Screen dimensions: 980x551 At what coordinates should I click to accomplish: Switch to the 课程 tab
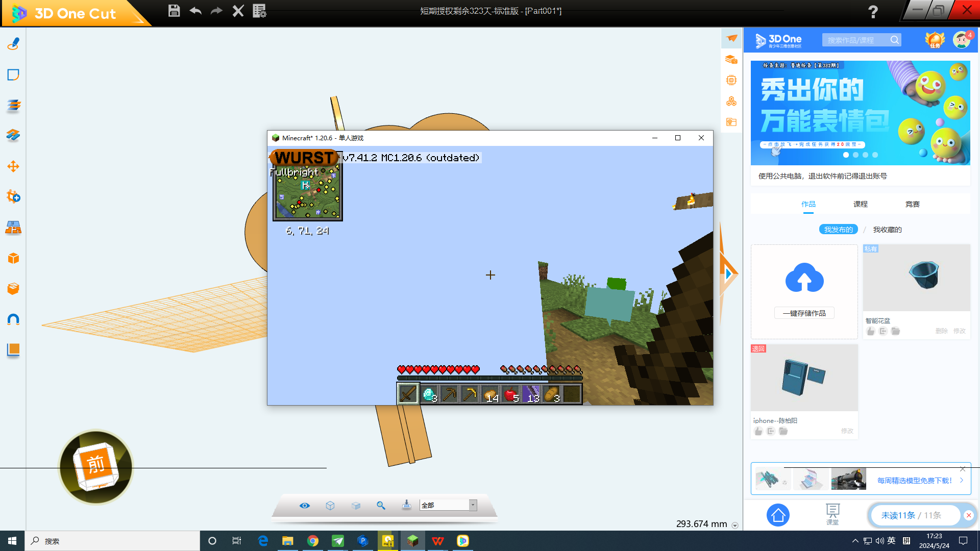(860, 204)
